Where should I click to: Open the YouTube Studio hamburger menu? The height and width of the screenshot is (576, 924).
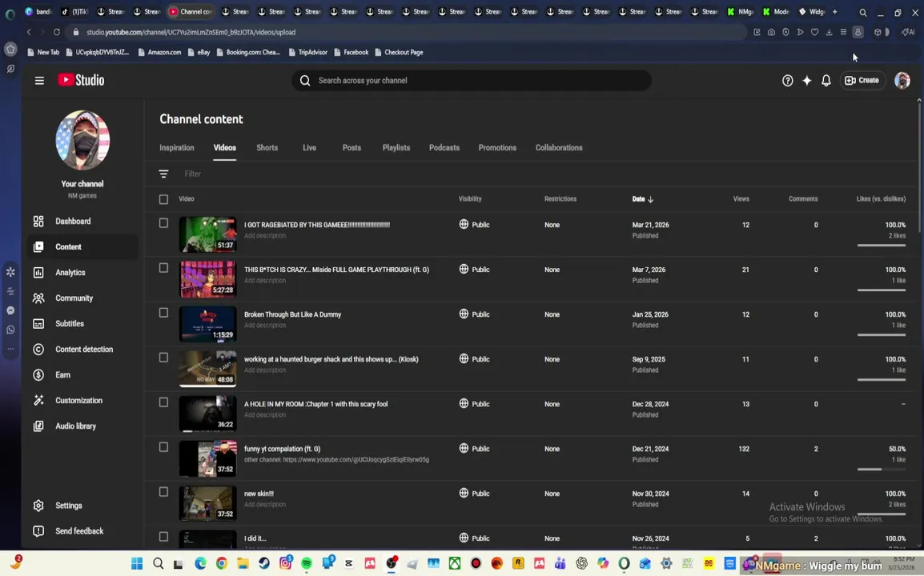coord(39,81)
